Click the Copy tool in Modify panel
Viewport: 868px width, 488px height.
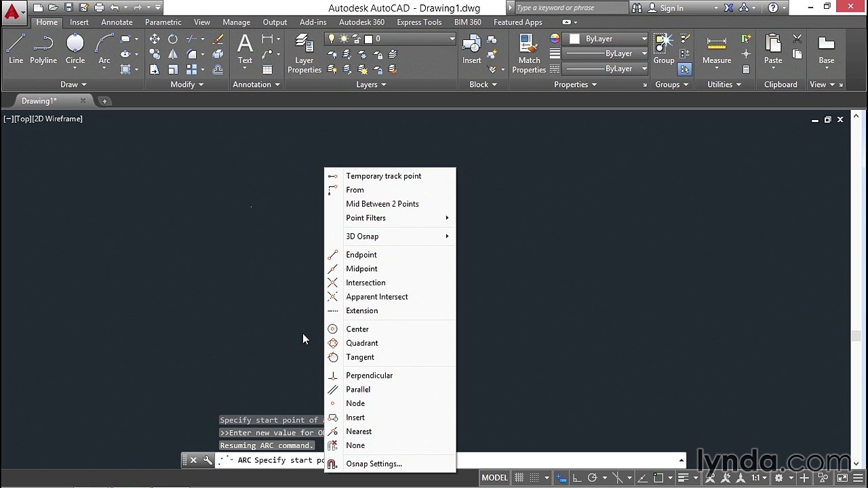coord(155,54)
